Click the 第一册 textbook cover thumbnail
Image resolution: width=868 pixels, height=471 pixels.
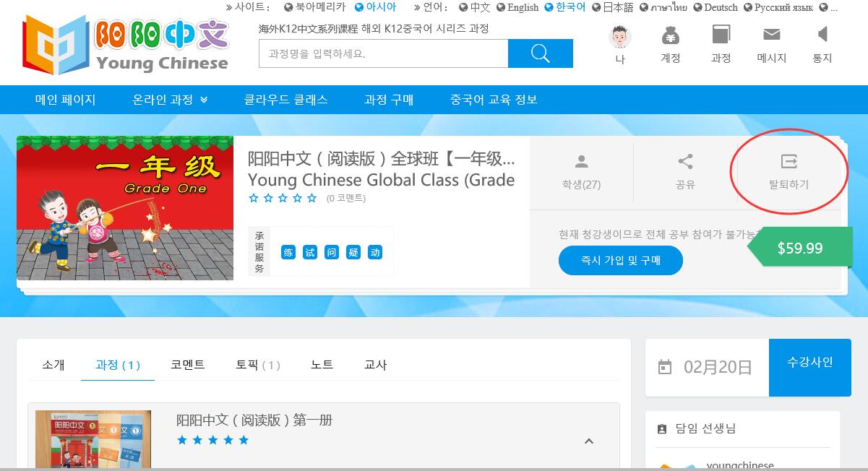[93, 439]
